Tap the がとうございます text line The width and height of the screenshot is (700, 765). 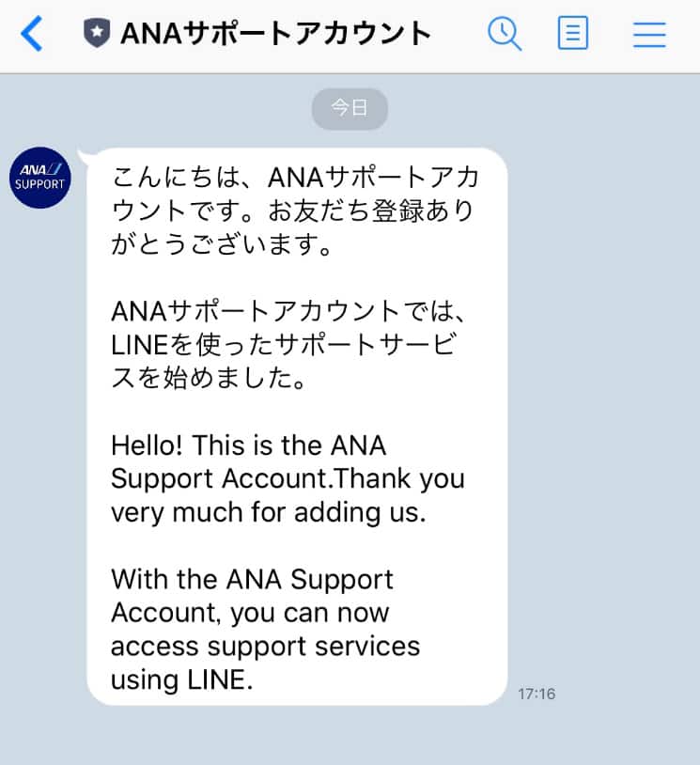(222, 243)
